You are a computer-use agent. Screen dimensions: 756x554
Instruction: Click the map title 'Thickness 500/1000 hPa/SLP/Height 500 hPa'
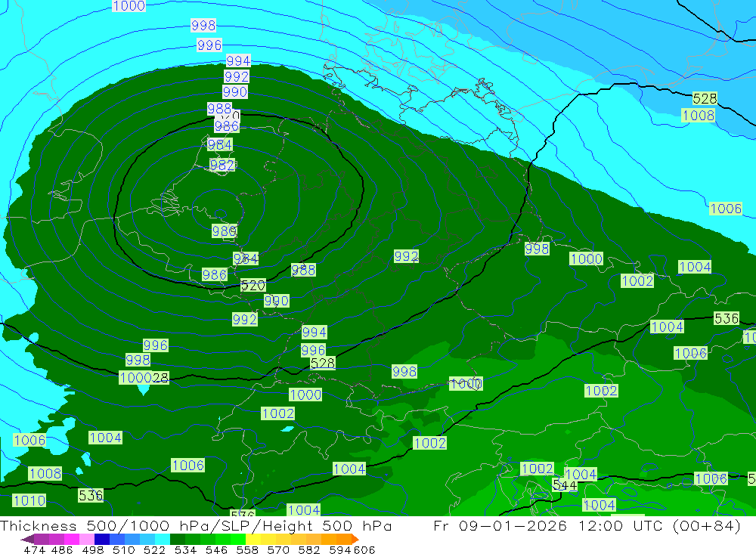point(196,525)
